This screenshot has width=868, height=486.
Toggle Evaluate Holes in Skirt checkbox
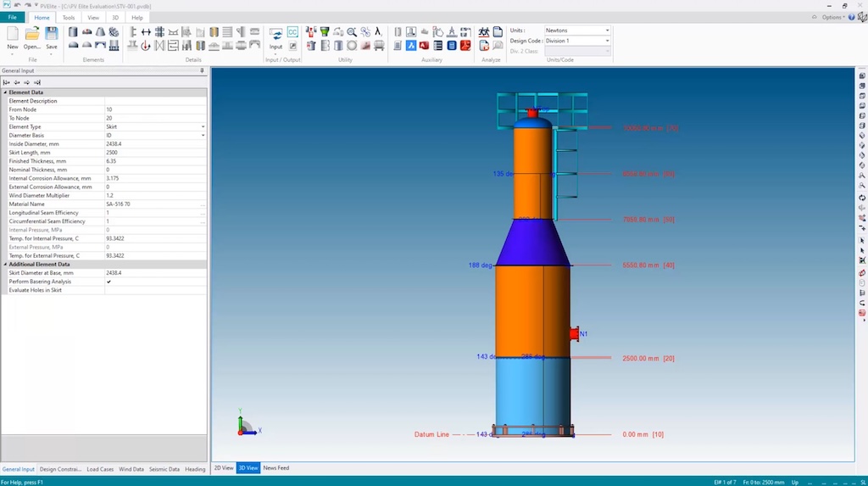(108, 290)
